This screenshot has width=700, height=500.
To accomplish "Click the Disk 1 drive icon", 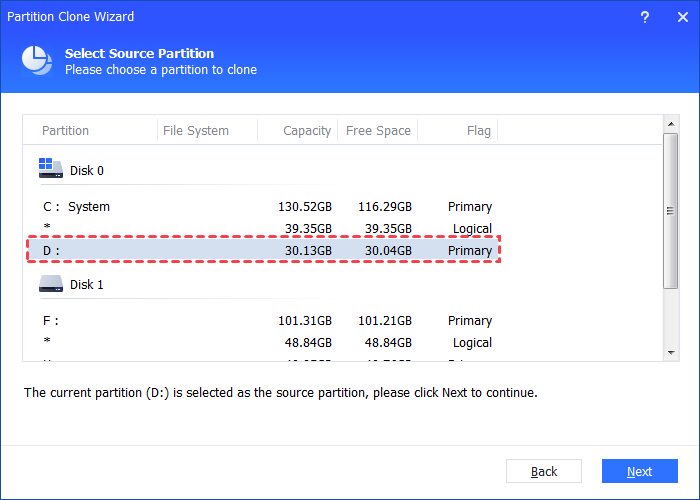I will [x=51, y=284].
